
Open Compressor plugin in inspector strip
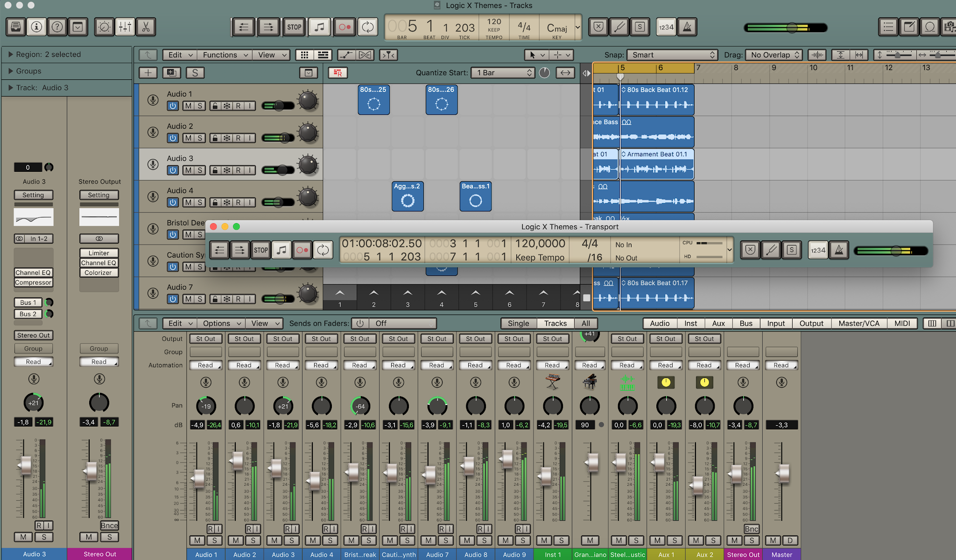pyautogui.click(x=33, y=282)
